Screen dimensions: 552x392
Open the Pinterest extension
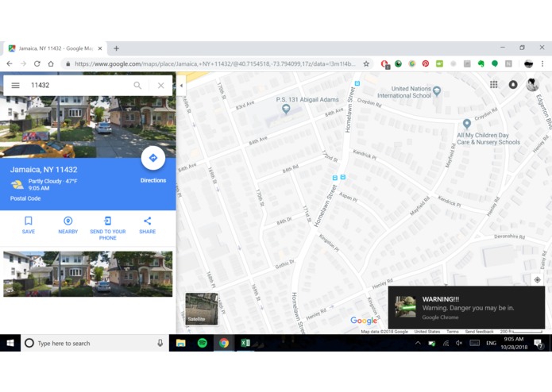[426, 63]
